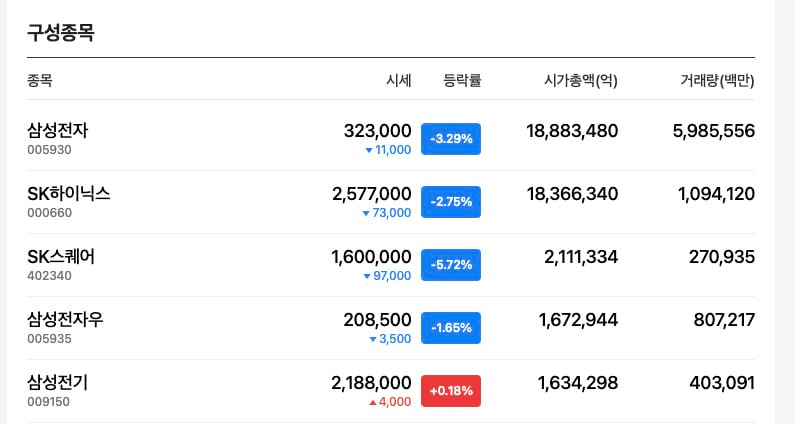The width and height of the screenshot is (795, 424).
Task: Click the -3.29% change badge
Action: pyautogui.click(x=451, y=138)
